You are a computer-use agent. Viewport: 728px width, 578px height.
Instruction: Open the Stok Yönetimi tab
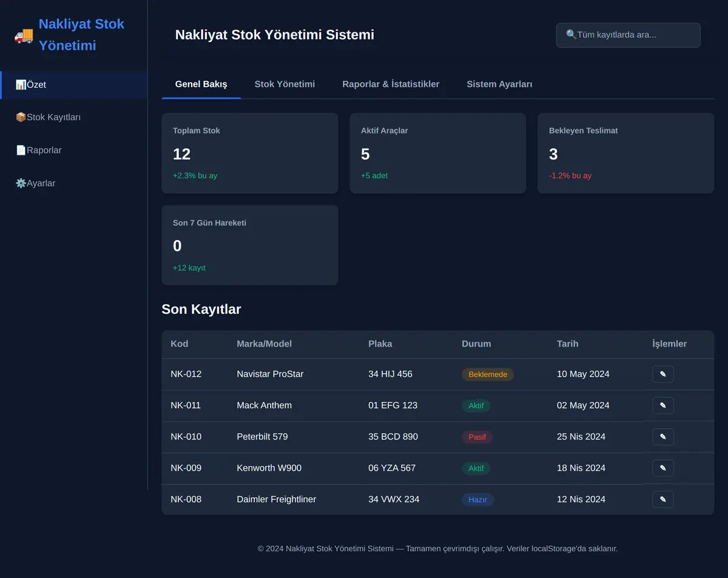[285, 84]
